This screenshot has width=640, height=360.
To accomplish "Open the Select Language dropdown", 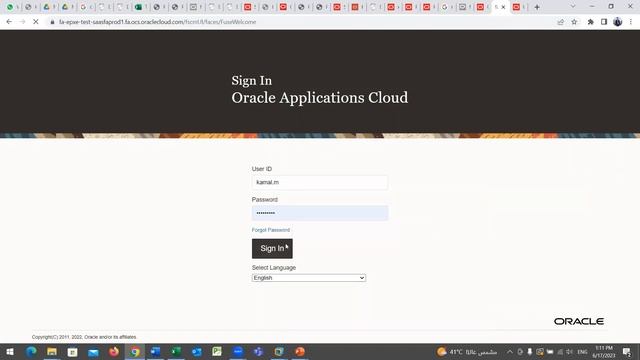I will click(309, 278).
